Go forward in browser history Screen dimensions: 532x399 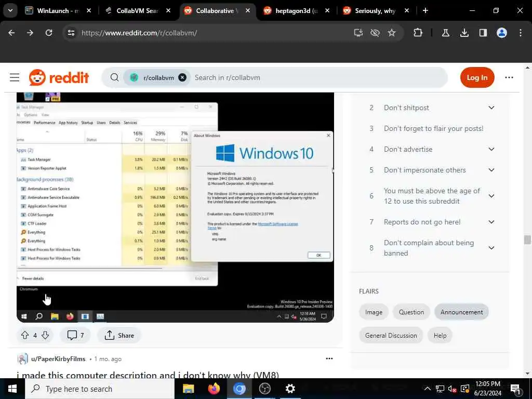click(30, 33)
